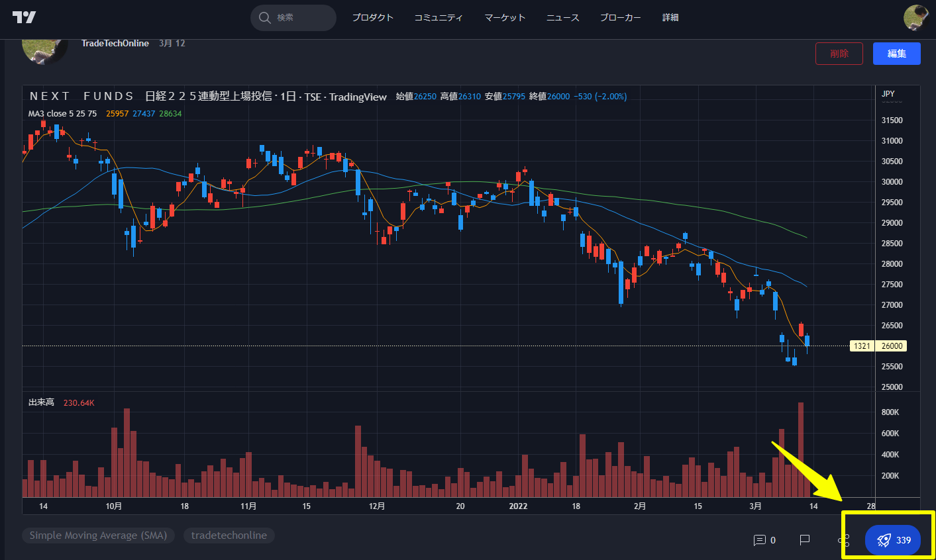The image size is (936, 560).
Task: Open the TradingView logo home link
Action: click(24, 17)
